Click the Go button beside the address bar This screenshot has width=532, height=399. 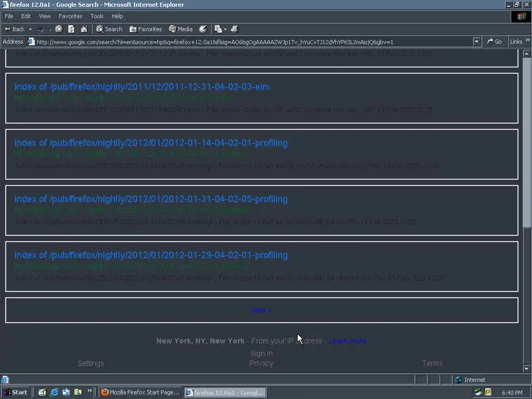[494, 42]
